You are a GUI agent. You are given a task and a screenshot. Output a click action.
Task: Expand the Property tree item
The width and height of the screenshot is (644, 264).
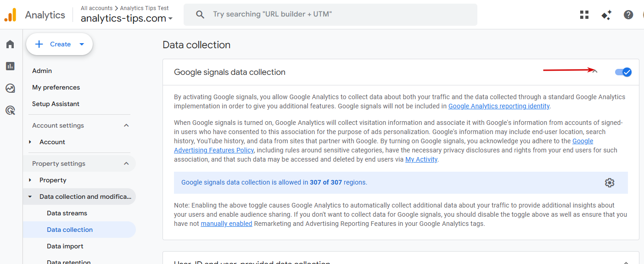tap(30, 180)
